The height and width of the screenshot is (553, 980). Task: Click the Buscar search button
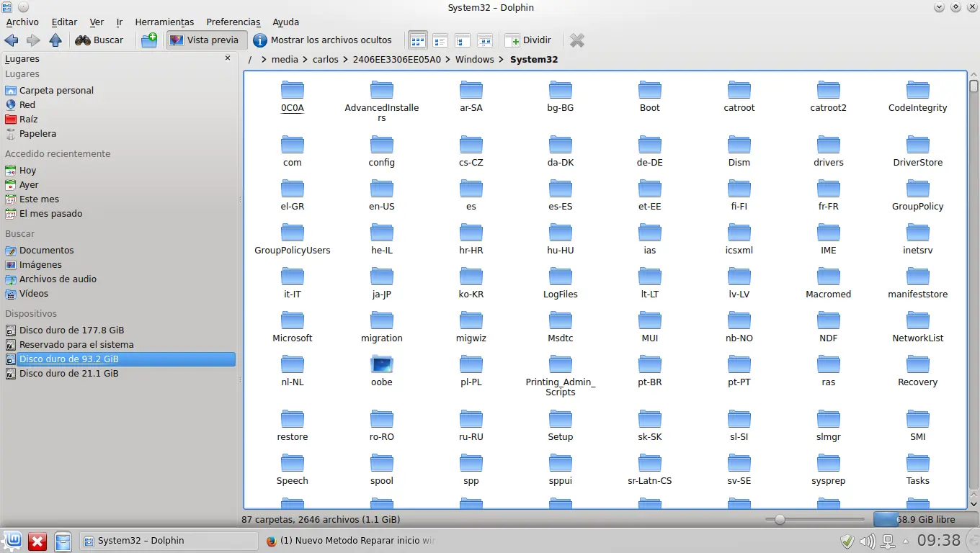pyautogui.click(x=99, y=40)
